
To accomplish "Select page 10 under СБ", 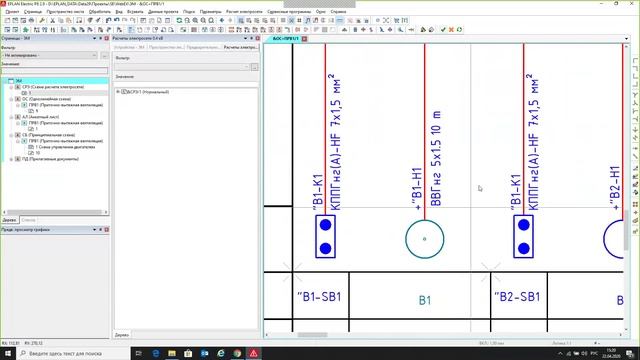I will pos(37,153).
